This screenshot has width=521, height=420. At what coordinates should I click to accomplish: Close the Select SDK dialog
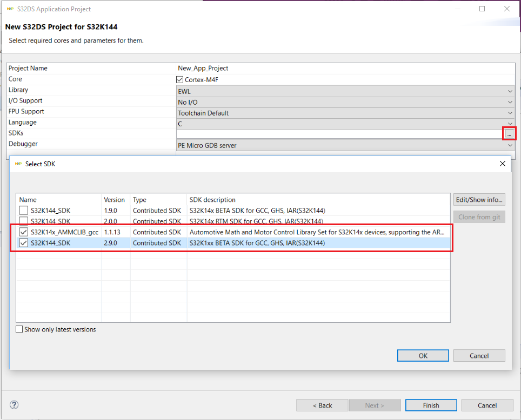pyautogui.click(x=503, y=164)
